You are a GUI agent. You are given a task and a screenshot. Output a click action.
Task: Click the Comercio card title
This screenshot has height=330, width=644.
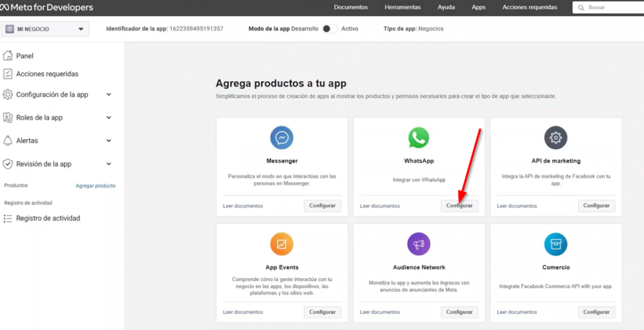click(x=556, y=268)
